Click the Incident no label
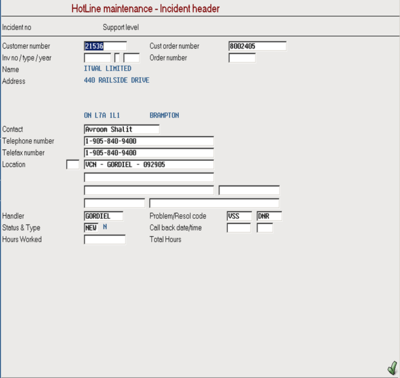Image resolution: width=400 pixels, height=378 pixels. [17, 27]
